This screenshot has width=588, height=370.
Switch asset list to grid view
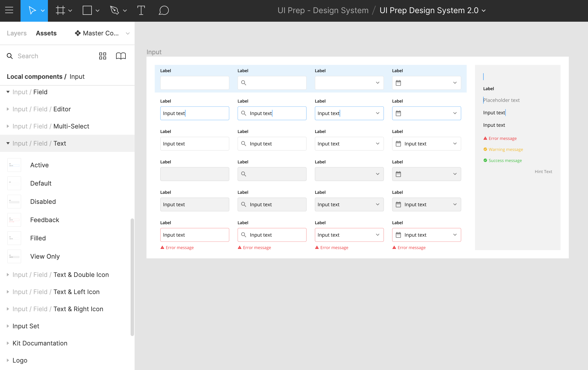[103, 56]
